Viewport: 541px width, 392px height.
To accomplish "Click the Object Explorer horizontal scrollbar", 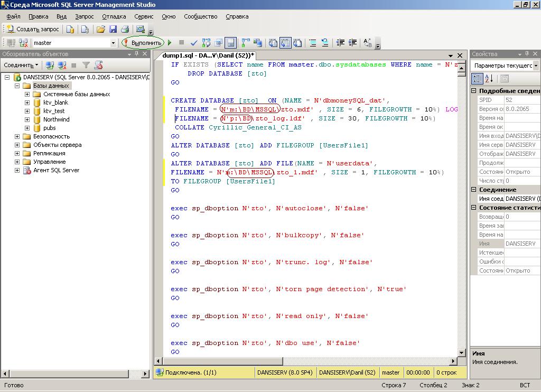I will pyautogui.click(x=76, y=374).
